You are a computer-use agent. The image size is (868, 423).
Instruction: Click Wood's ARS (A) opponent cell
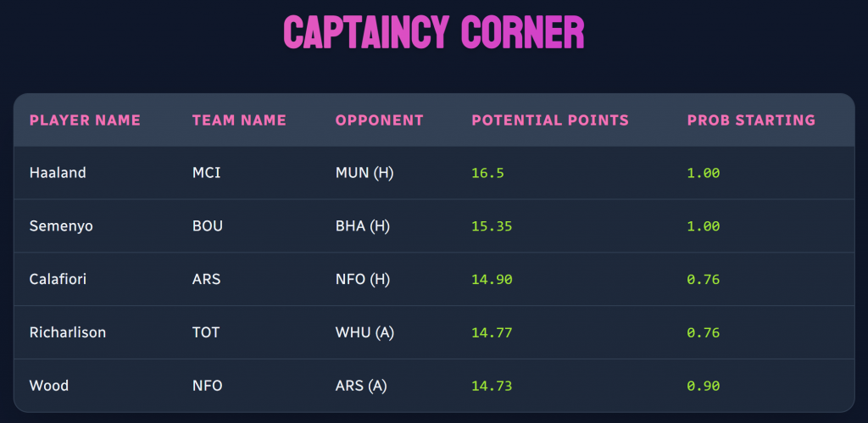[361, 386]
